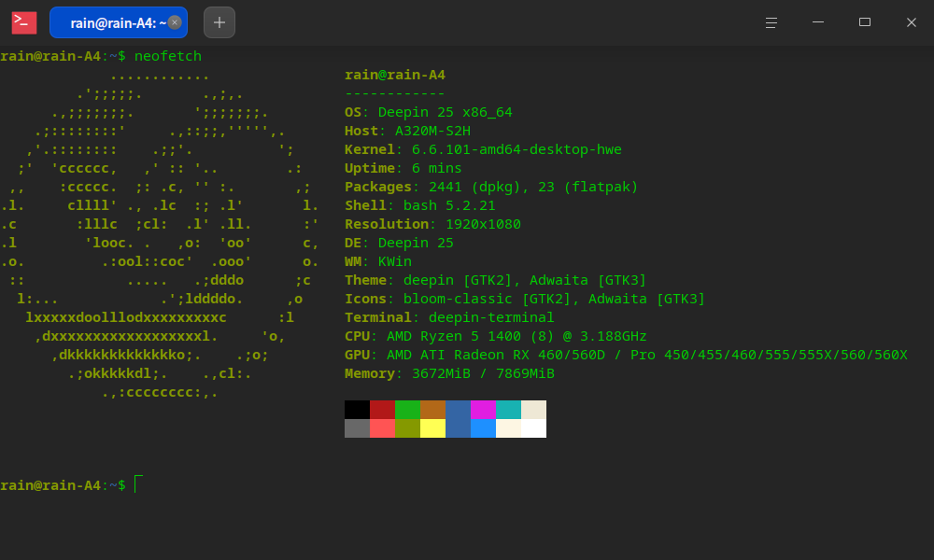
Task: Click the 'CPU: AMD Ryzen 5 1400' line
Action: point(496,336)
